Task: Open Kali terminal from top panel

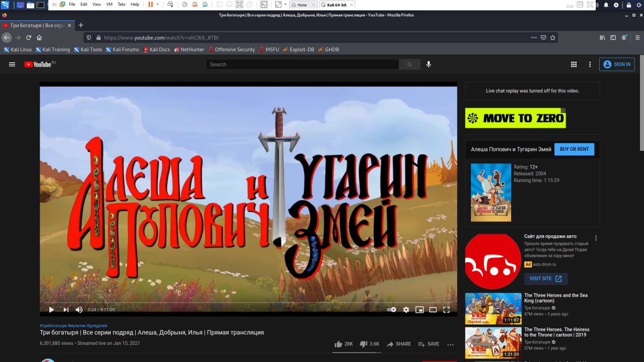Action: click(x=41, y=5)
